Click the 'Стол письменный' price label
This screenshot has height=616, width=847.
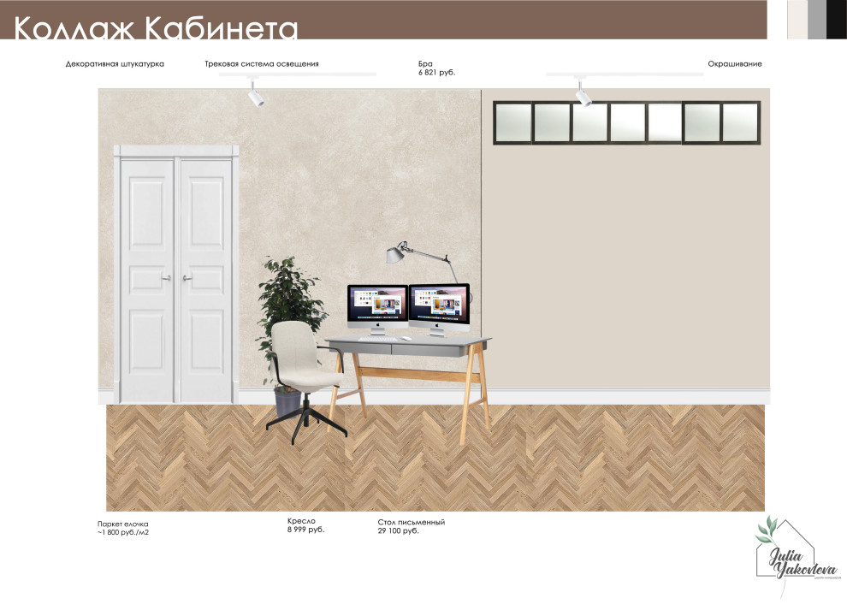(x=412, y=526)
